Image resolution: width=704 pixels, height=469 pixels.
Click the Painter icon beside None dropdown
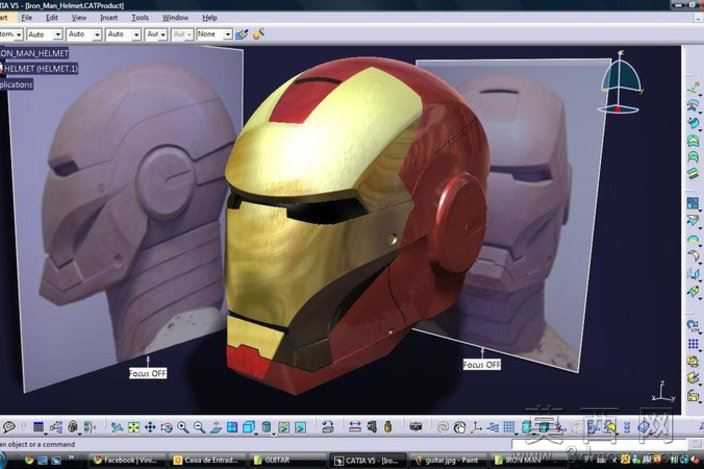coord(242,34)
